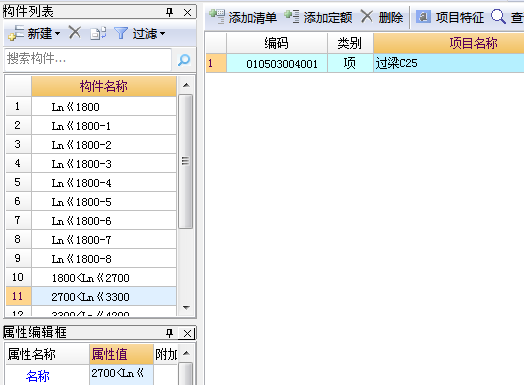Click the 添加清单 icon
Image resolution: width=524 pixels, height=385 pixels.
217,16
